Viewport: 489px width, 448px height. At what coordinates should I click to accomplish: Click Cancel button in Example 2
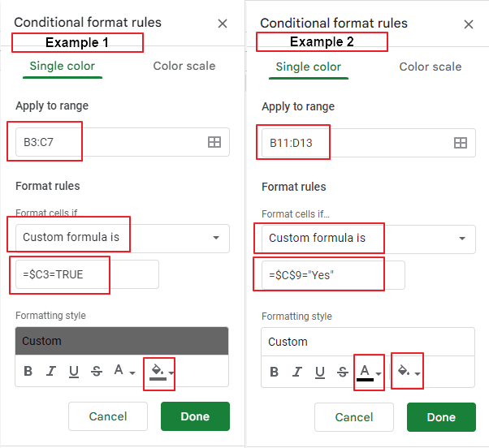(354, 417)
